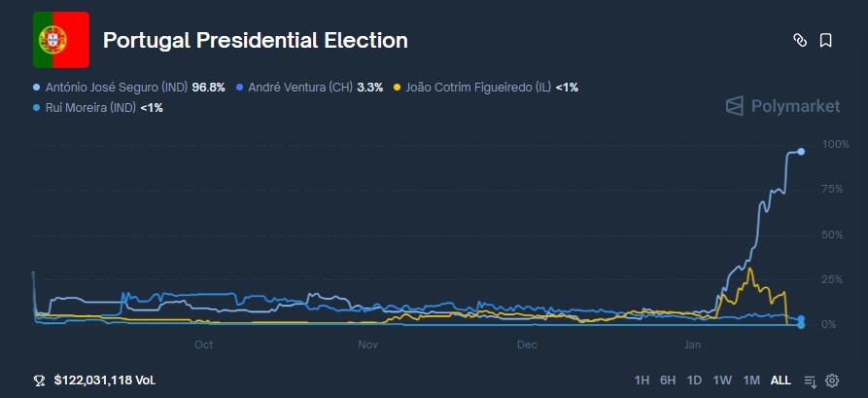Select the 1H time range

click(x=642, y=380)
